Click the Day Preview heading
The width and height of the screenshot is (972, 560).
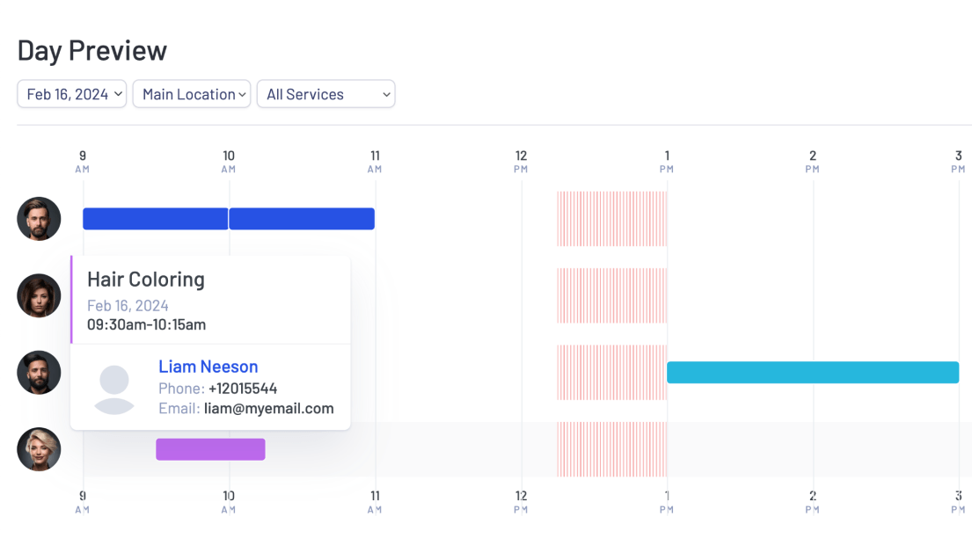click(x=92, y=51)
